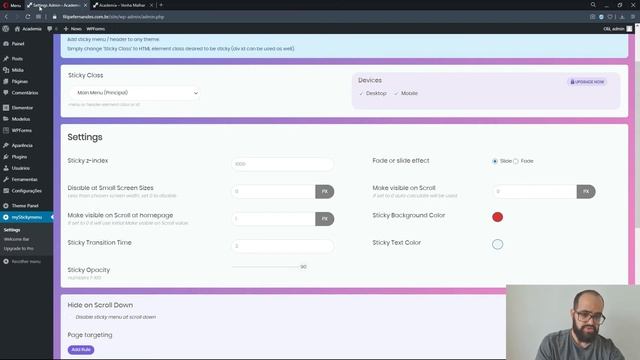This screenshot has height=360, width=640.
Task: Open the Upgrade to Pro submenu item
Action: 18,249
